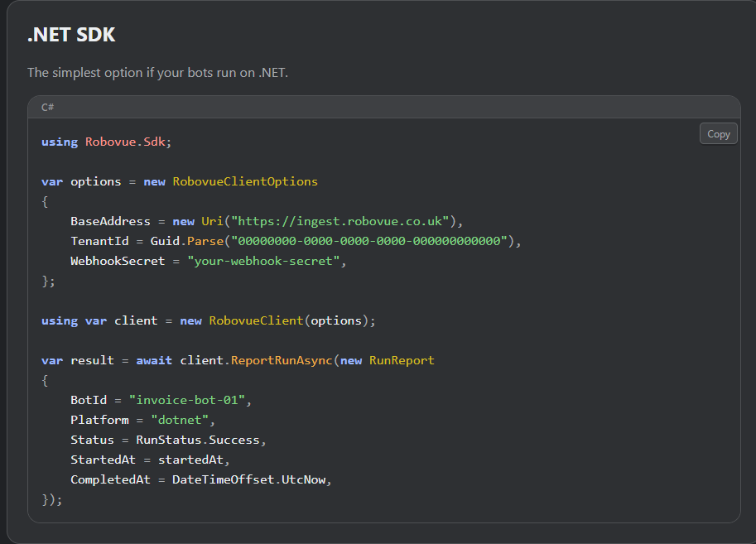The height and width of the screenshot is (544, 756).
Task: Click the StartedAt property name
Action: pos(104,460)
